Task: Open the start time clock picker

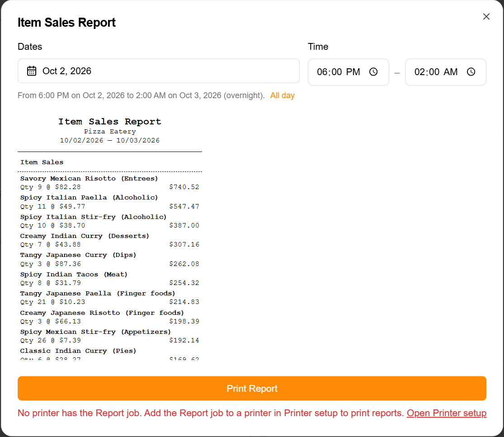Action: tap(373, 72)
